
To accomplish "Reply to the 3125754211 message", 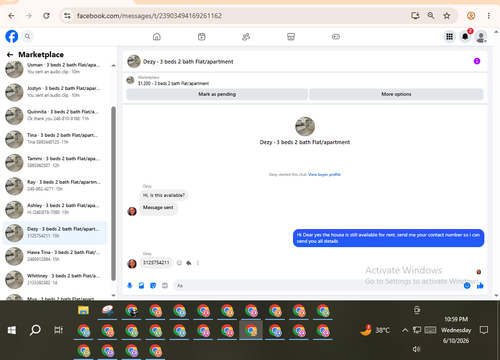I will pyautogui.click(x=189, y=263).
